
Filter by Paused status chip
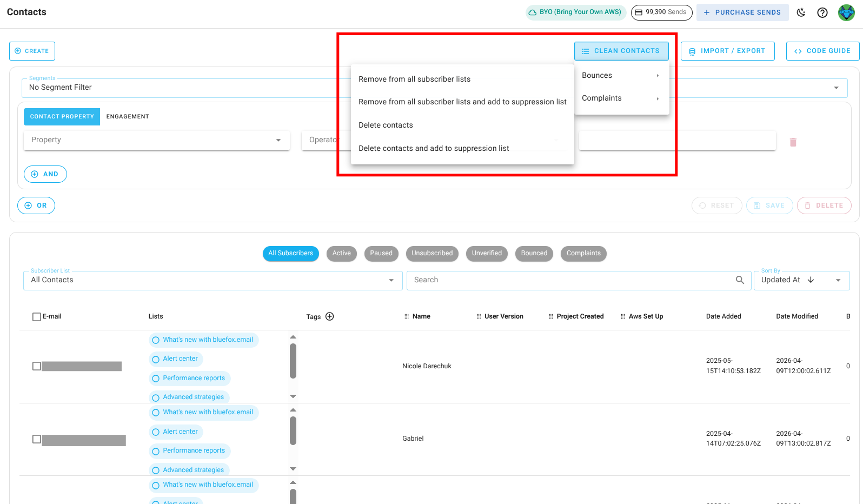click(x=381, y=253)
